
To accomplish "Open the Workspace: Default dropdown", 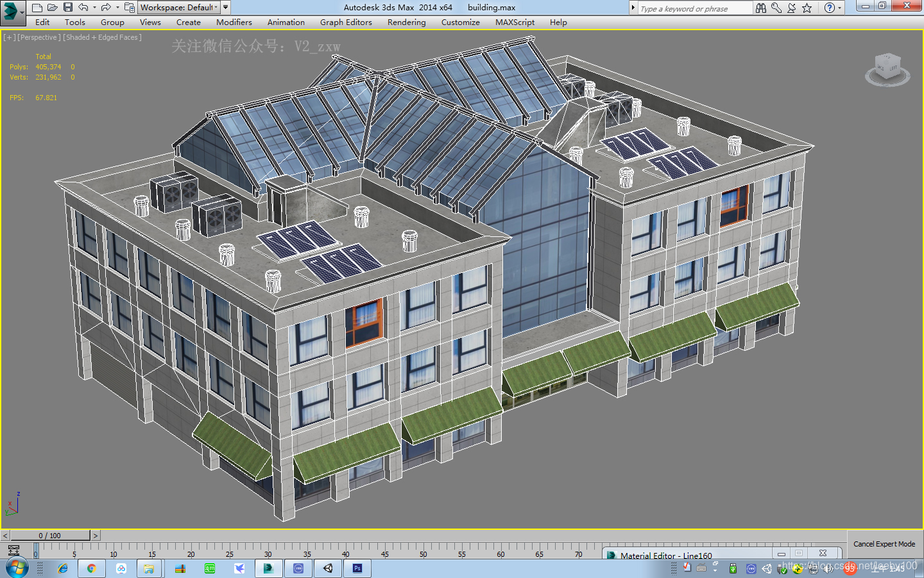I will click(179, 8).
